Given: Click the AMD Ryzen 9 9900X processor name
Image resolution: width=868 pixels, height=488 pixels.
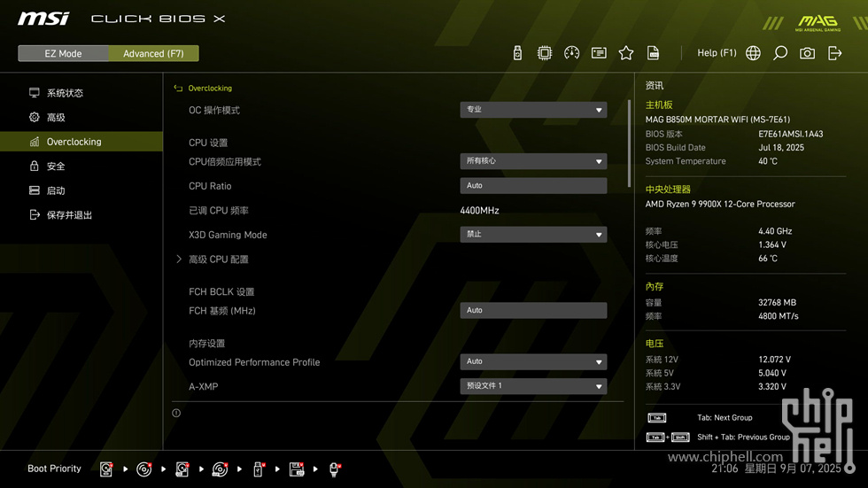Looking at the screenshot, I should [720, 205].
